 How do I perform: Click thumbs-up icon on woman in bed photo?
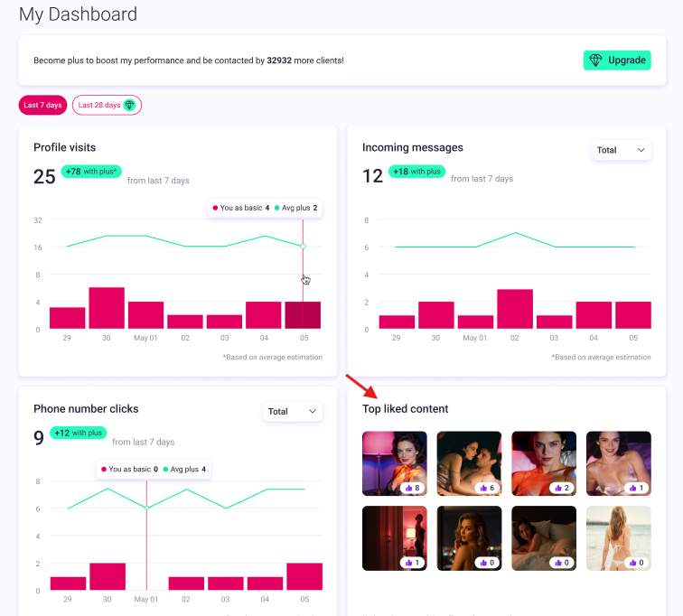pyautogui.click(x=558, y=563)
